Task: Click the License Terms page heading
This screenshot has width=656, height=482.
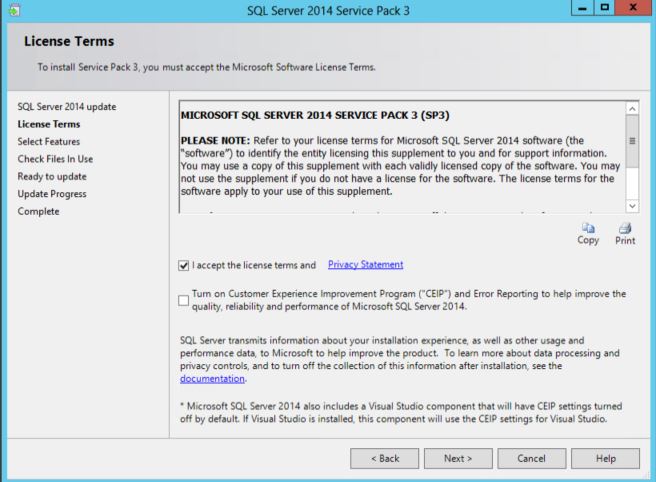Action: click(x=69, y=41)
